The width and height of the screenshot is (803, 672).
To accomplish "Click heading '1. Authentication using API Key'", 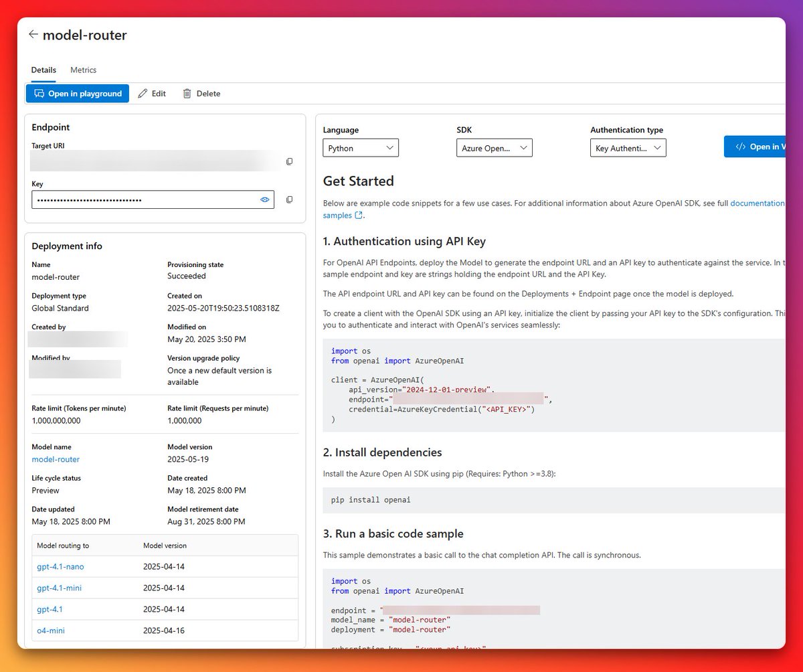I will (404, 241).
